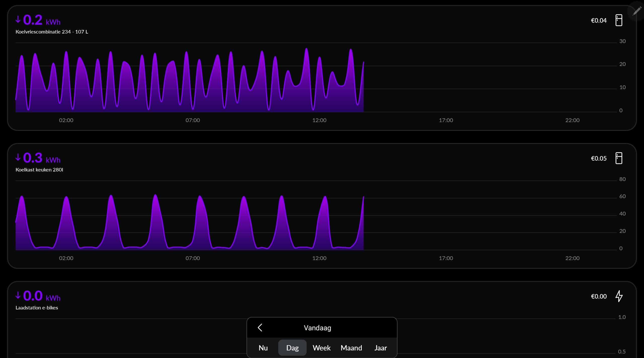Open the Koelvriescombinatie 234 - 107 L title
The width and height of the screenshot is (644, 358).
(52, 32)
